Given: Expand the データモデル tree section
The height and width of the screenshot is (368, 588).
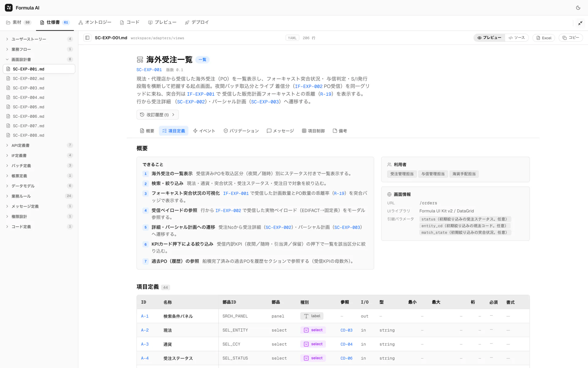Looking at the screenshot, I should (x=39, y=186).
